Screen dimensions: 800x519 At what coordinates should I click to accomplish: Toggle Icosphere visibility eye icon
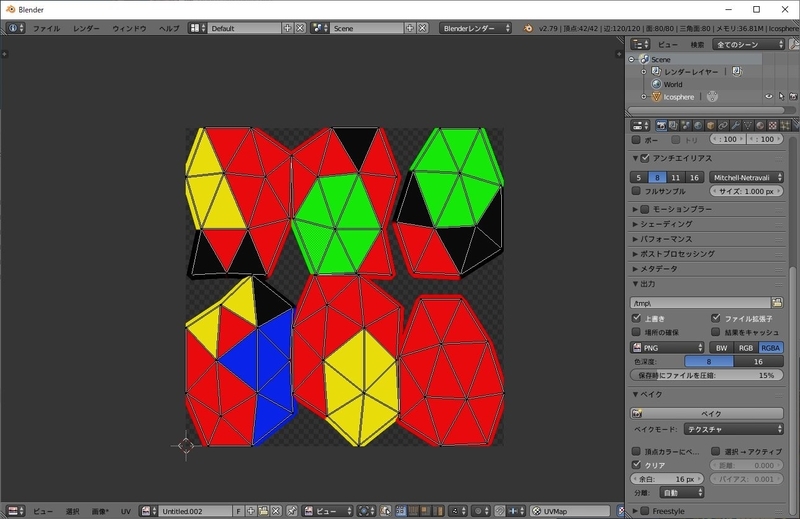click(768, 96)
